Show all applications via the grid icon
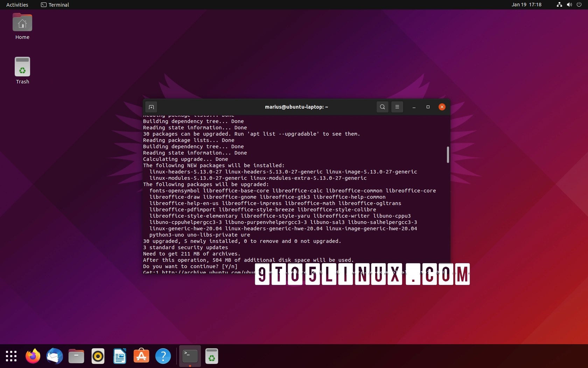 (11, 356)
